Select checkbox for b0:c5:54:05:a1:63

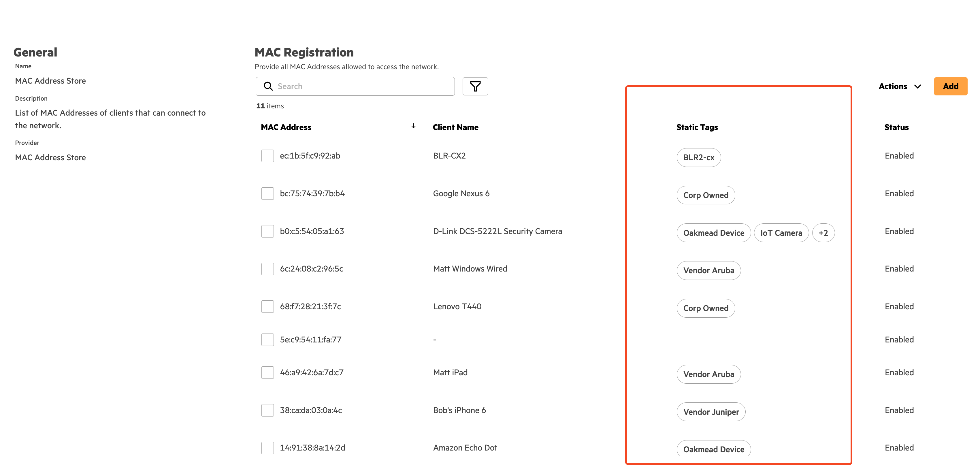tap(267, 231)
